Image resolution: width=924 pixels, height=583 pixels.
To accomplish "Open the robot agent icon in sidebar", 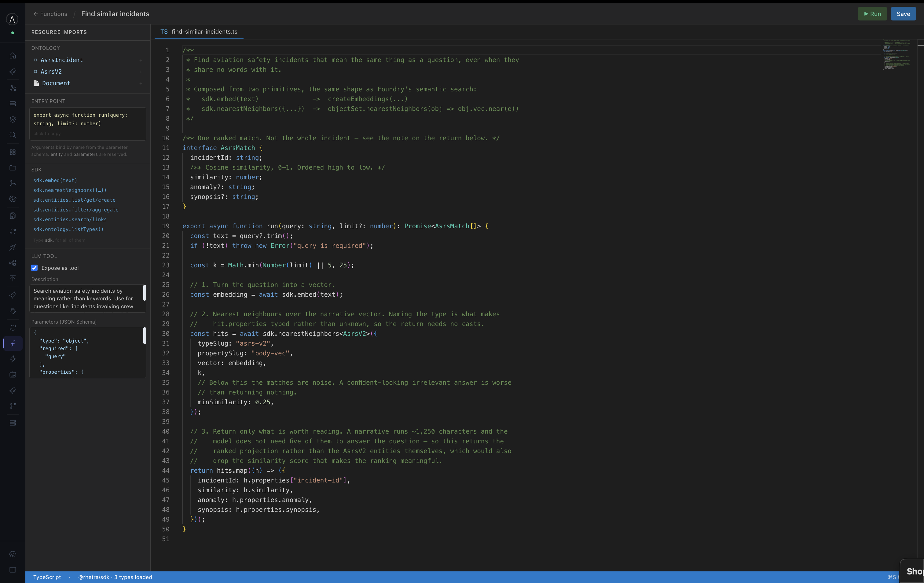I will [x=13, y=375].
